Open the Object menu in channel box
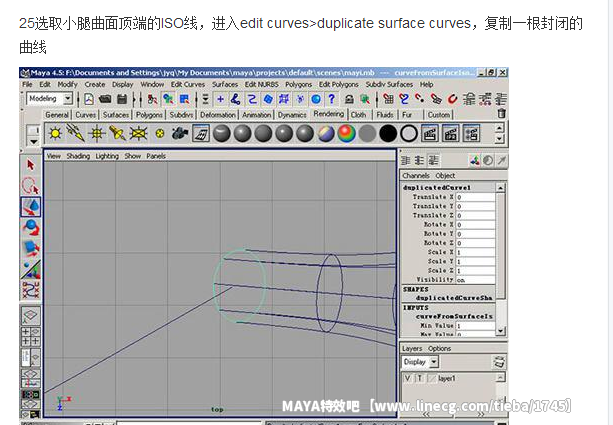 pyautogui.click(x=445, y=176)
